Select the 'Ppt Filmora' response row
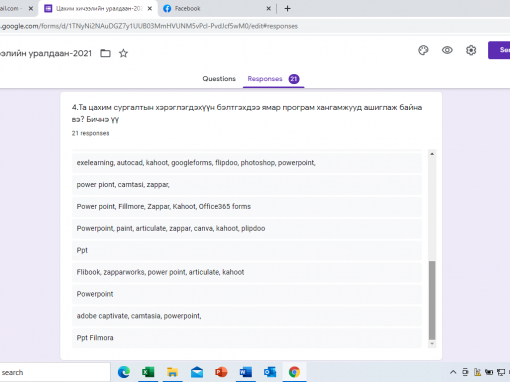Image resolution: width=510 pixels, height=382 pixels. coord(247,338)
